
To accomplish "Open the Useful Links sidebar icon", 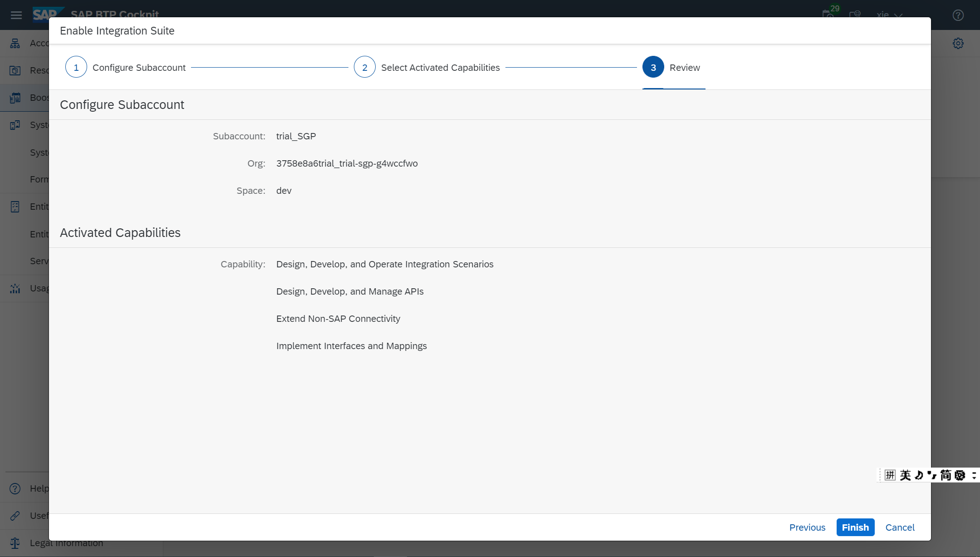I will (15, 516).
